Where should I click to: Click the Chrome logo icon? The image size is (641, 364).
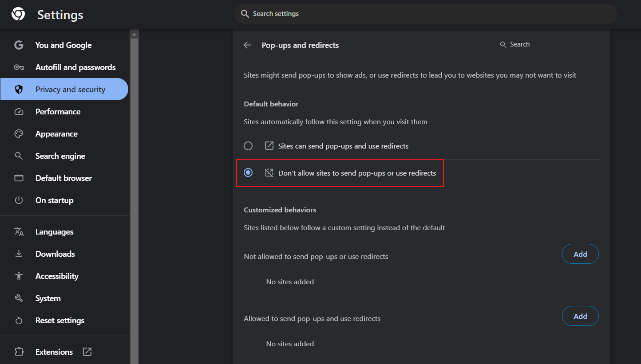pyautogui.click(x=18, y=14)
